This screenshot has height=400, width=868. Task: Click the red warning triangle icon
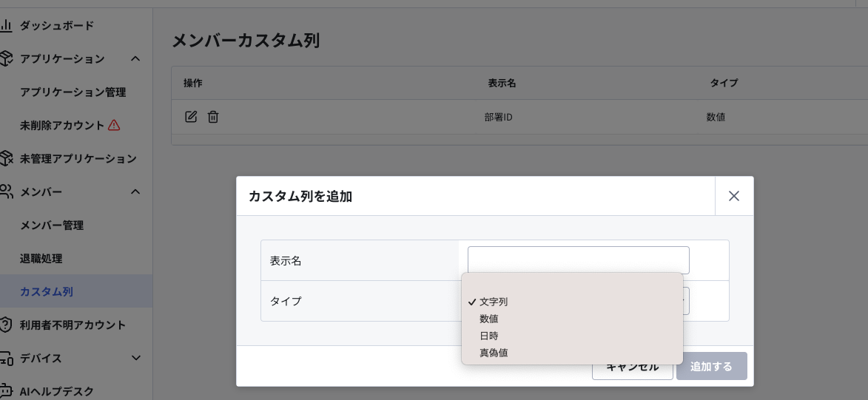(x=114, y=125)
